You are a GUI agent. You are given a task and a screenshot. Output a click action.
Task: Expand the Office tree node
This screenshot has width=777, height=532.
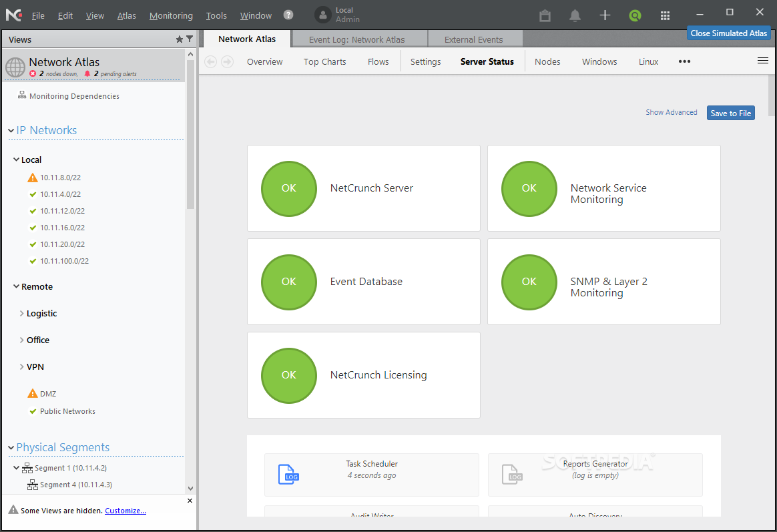[x=22, y=340]
